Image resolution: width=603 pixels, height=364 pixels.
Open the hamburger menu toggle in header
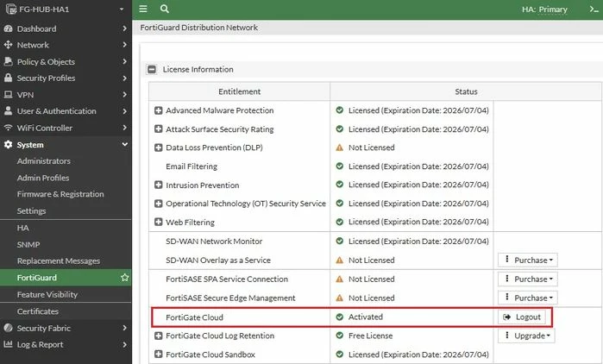click(x=143, y=9)
